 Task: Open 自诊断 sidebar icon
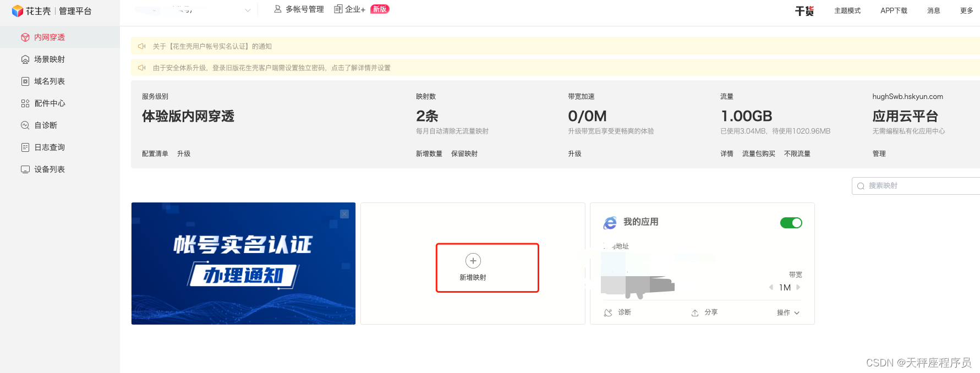tap(25, 125)
